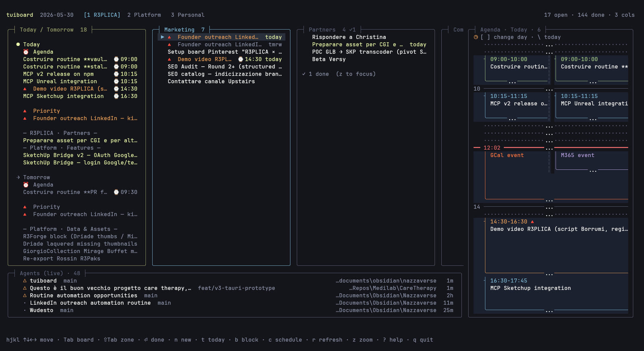
Task: Click the 'n new' shortcut in footer
Action: [x=183, y=340]
